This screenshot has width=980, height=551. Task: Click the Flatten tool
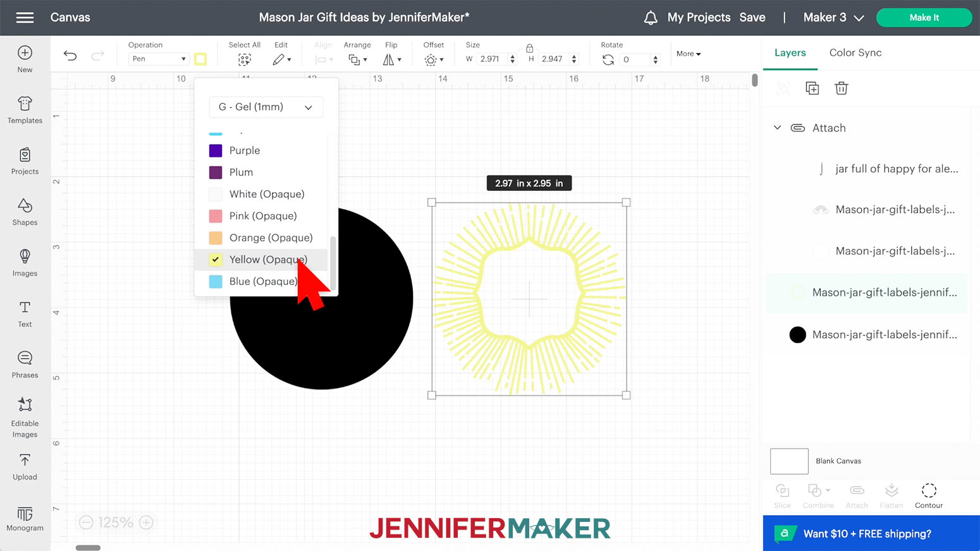pos(891,495)
